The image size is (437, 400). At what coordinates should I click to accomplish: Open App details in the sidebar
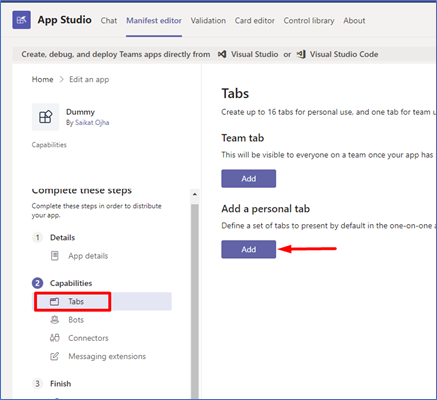pyautogui.click(x=88, y=256)
